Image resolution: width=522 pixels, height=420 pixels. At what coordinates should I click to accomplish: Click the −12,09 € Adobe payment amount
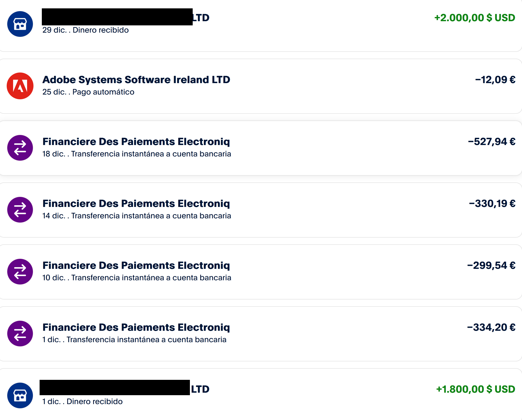495,80
